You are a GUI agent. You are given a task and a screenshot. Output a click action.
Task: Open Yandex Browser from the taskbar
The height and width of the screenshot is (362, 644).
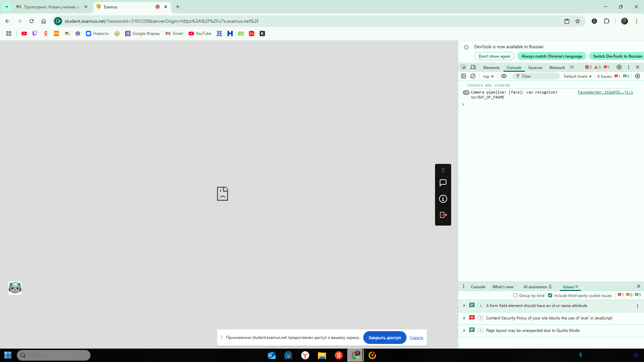coord(305,355)
